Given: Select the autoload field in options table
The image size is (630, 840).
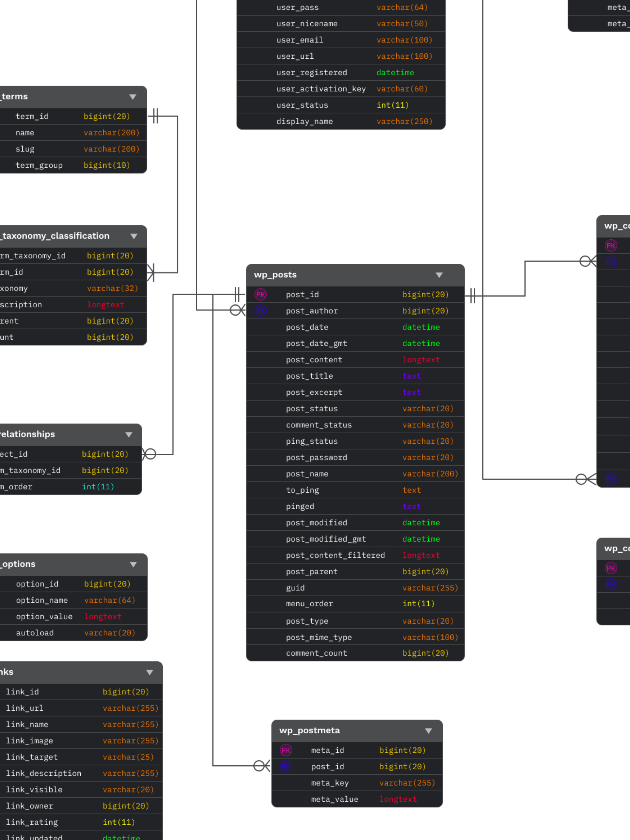Looking at the screenshot, I should click(74, 633).
